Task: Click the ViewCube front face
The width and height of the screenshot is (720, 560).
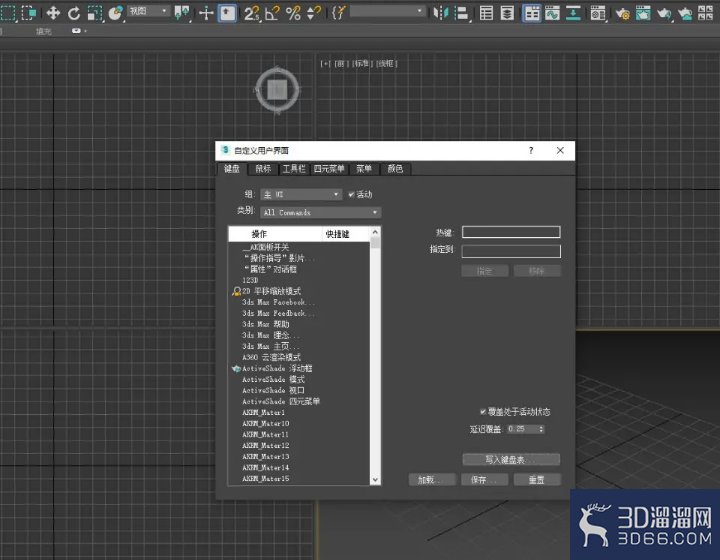Action: (x=277, y=90)
